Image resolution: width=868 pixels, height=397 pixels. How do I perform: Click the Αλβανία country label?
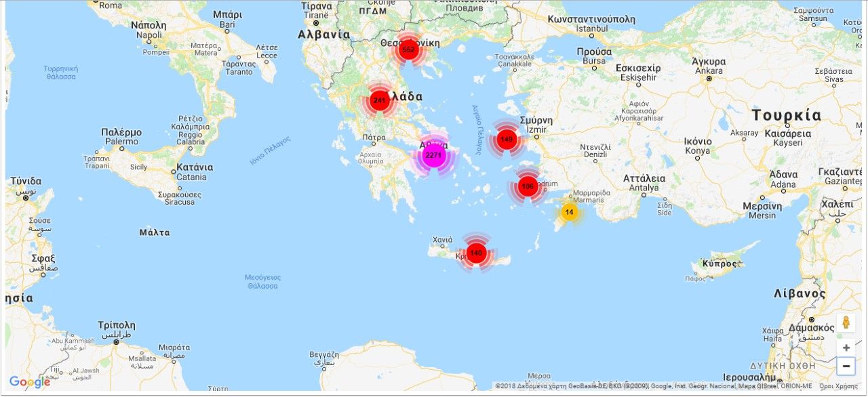click(323, 35)
